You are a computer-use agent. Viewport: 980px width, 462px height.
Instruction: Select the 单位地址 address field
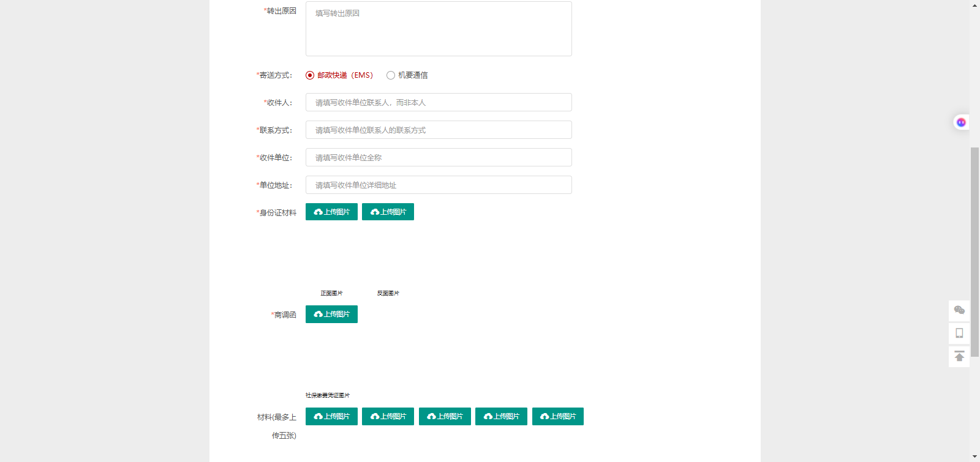(x=439, y=185)
